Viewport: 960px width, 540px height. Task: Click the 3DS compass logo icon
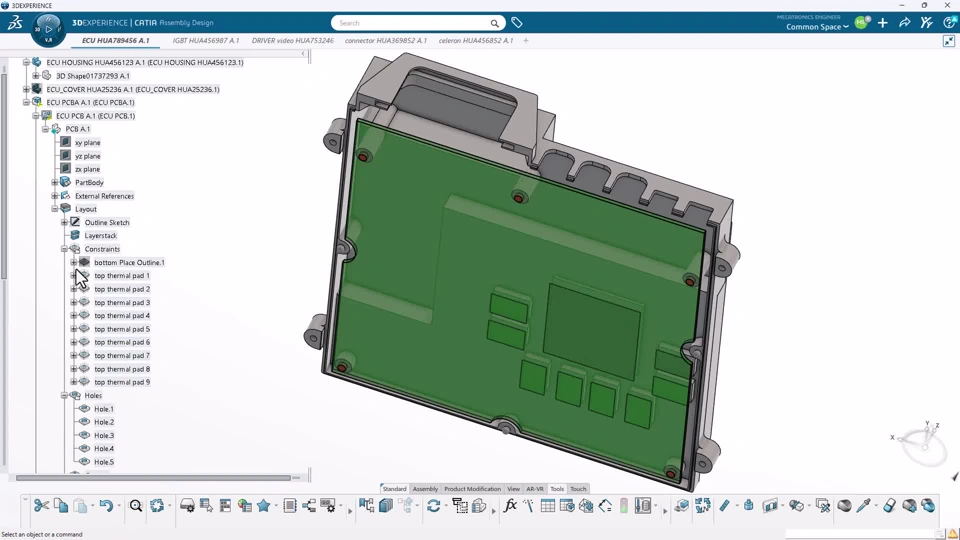(15, 23)
